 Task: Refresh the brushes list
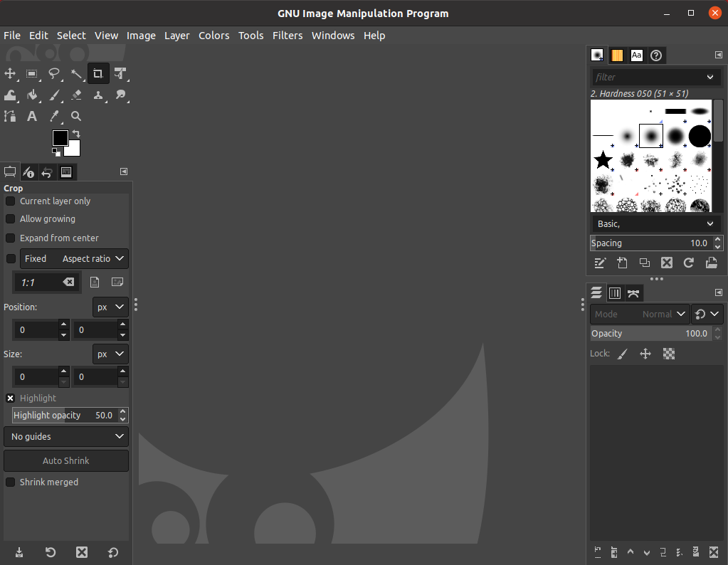[x=688, y=263]
